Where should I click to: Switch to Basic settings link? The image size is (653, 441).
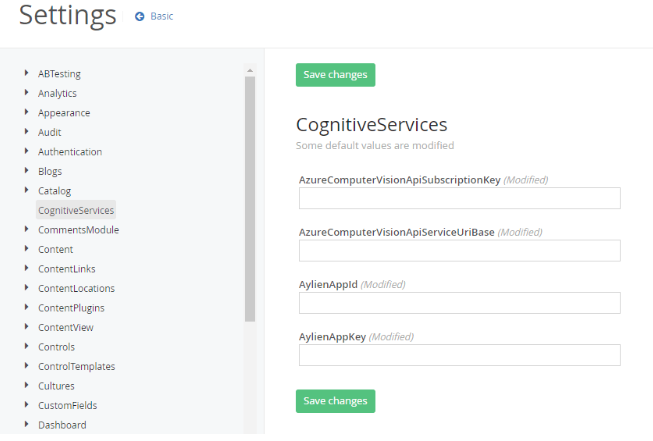(x=162, y=16)
